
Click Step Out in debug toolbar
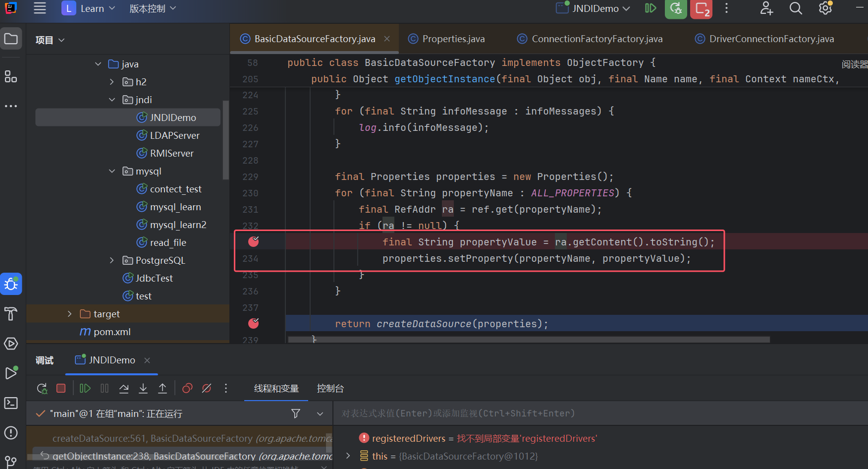click(x=163, y=388)
